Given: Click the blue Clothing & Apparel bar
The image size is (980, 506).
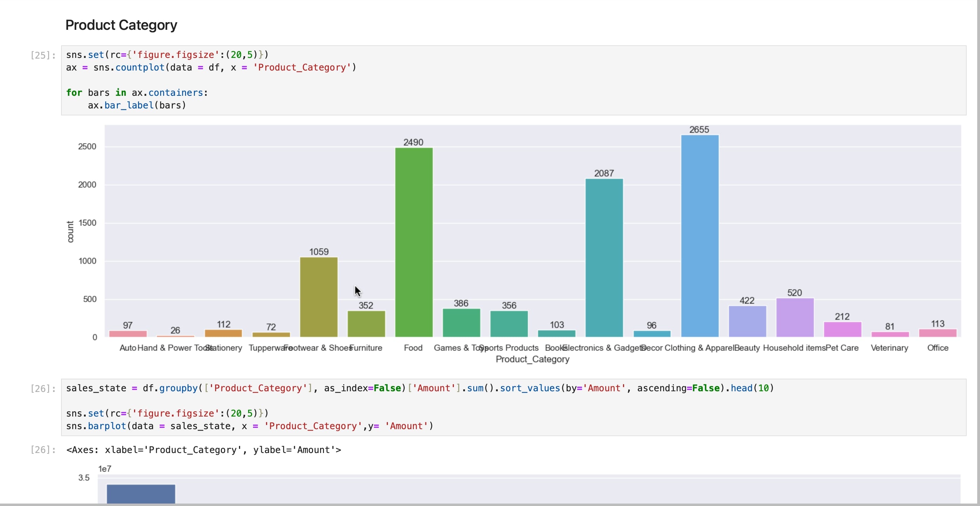Looking at the screenshot, I should pos(699,236).
